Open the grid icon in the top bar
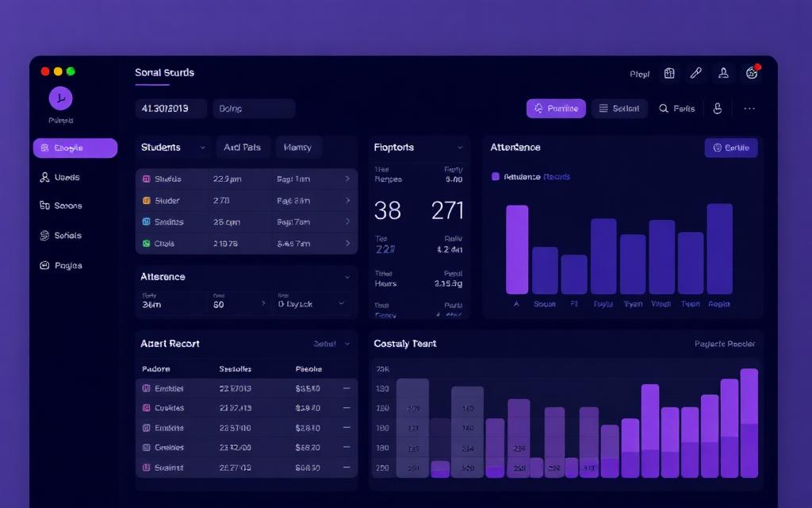This screenshot has height=508, width=812. point(669,74)
